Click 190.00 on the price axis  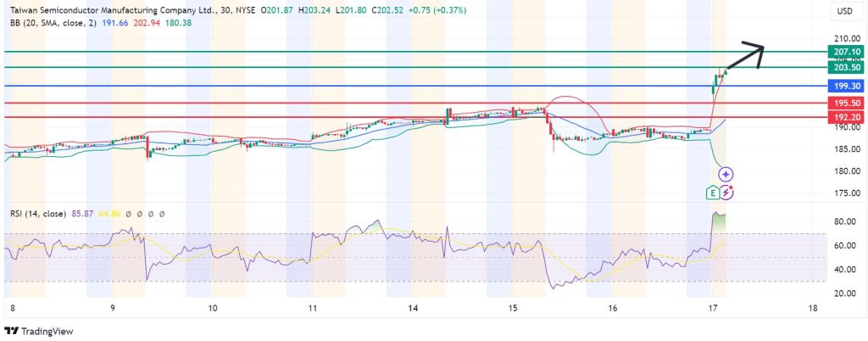(848, 127)
